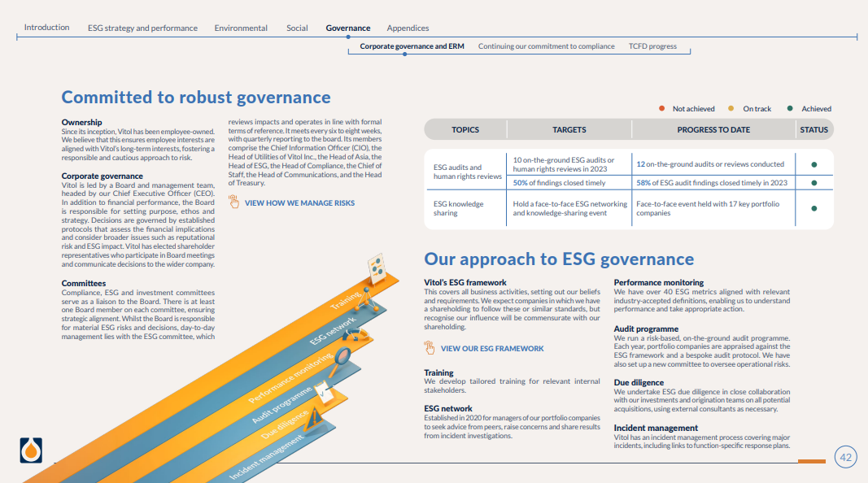Image resolution: width=868 pixels, height=483 pixels.
Task: Click the 50% of findings closed timely cell
Action: click(559, 183)
